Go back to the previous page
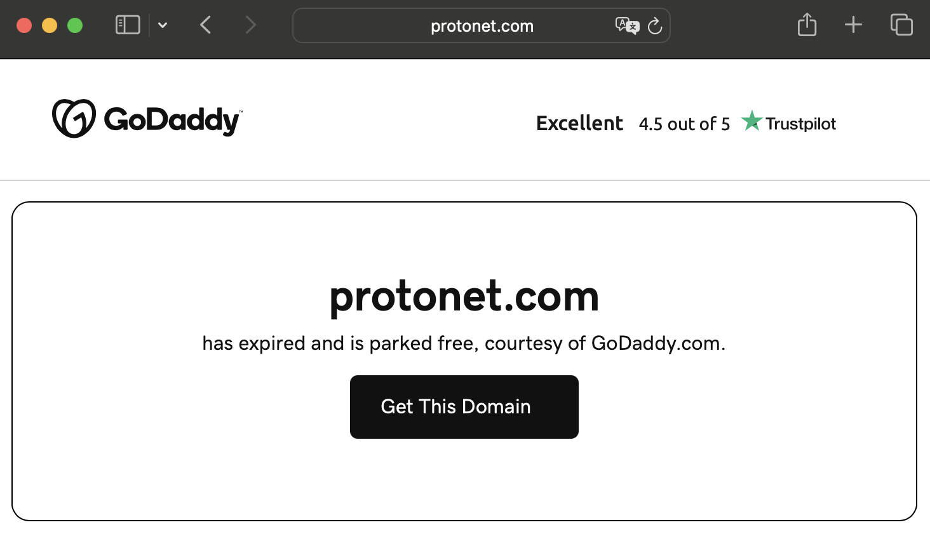The height and width of the screenshot is (560, 930). (205, 25)
